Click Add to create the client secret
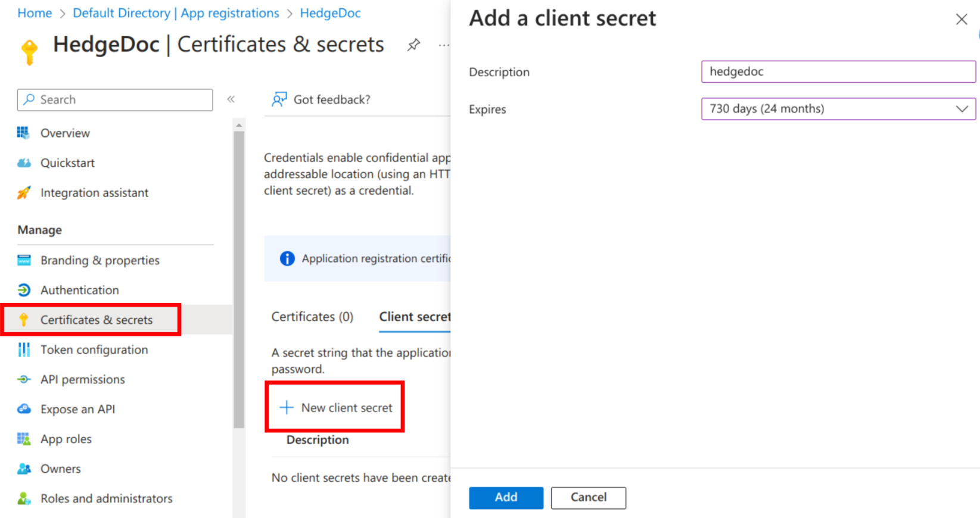The width and height of the screenshot is (980, 518). click(506, 498)
